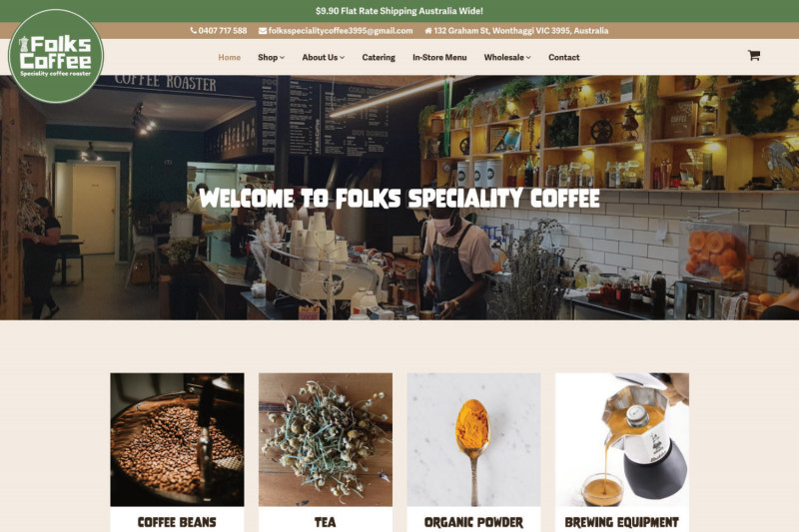Open the Catering page
The width and height of the screenshot is (799, 532).
pyautogui.click(x=379, y=57)
